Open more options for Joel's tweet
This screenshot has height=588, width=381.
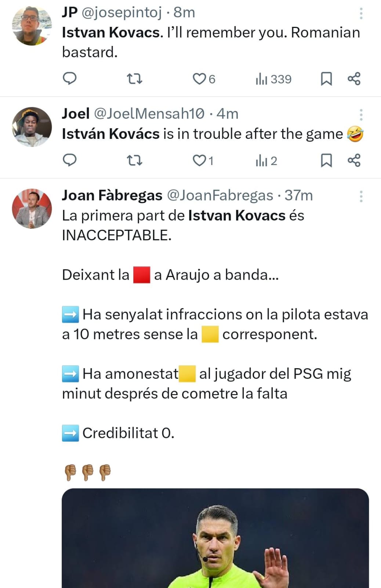click(x=361, y=115)
